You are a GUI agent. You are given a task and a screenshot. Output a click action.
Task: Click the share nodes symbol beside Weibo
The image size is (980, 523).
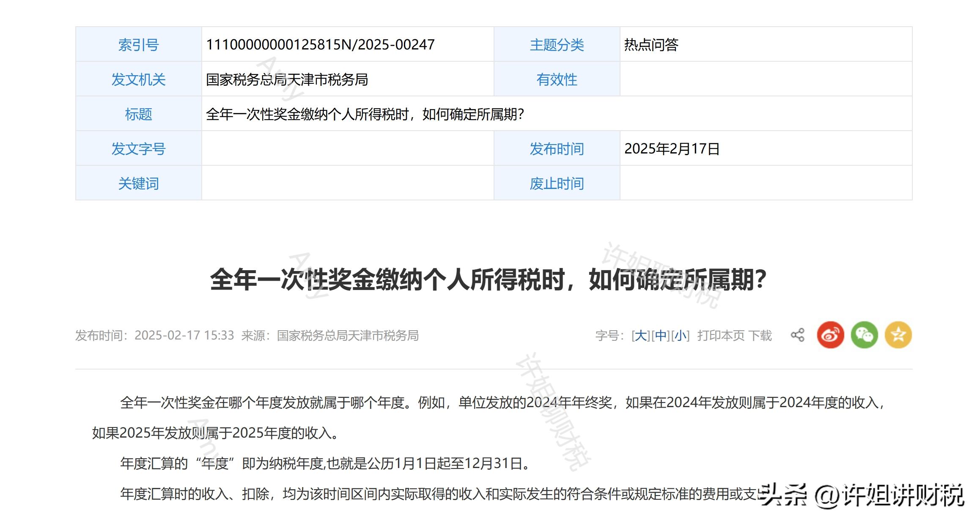point(798,335)
